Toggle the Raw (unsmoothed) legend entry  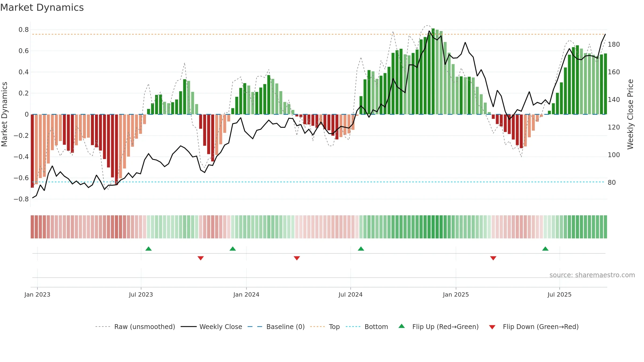point(135,327)
